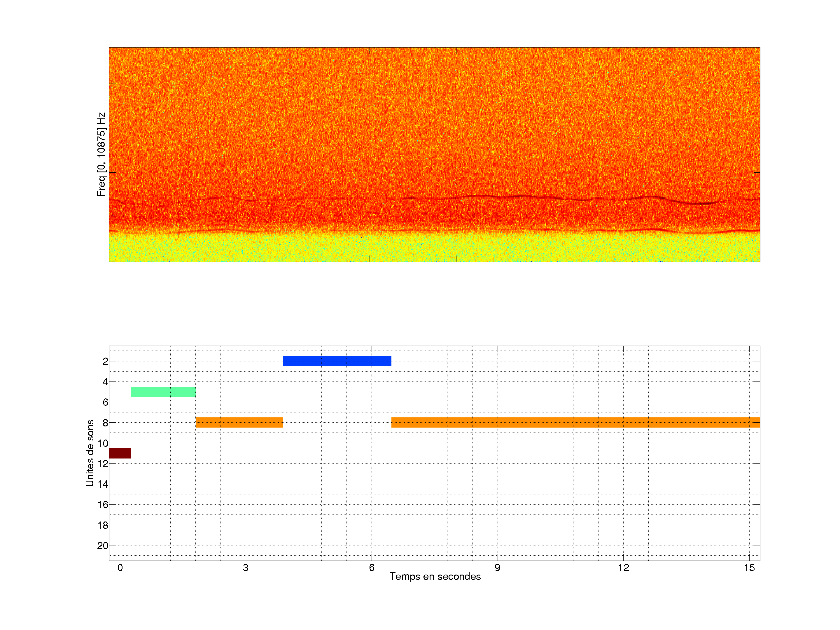Image resolution: width=840 pixels, height=630 pixels.
Task: Click the green bar at unit 5
Action: 163,392
